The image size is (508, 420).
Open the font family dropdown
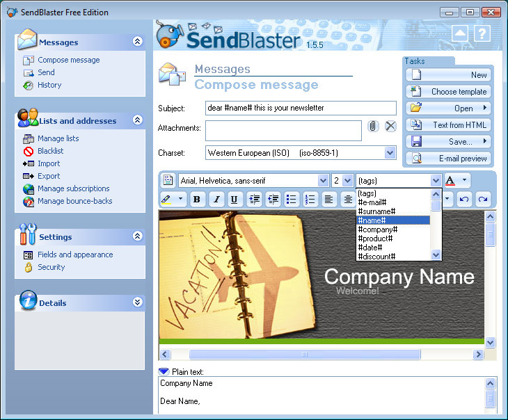click(x=323, y=180)
